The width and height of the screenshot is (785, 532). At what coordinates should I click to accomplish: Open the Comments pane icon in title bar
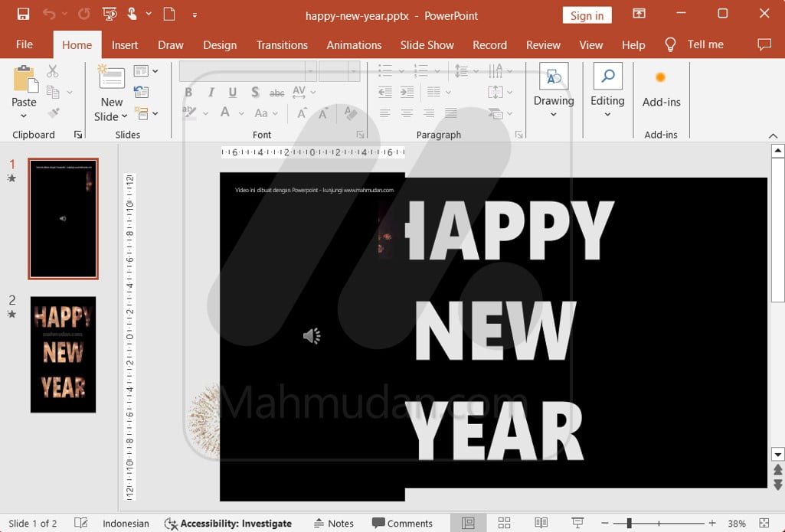click(764, 44)
